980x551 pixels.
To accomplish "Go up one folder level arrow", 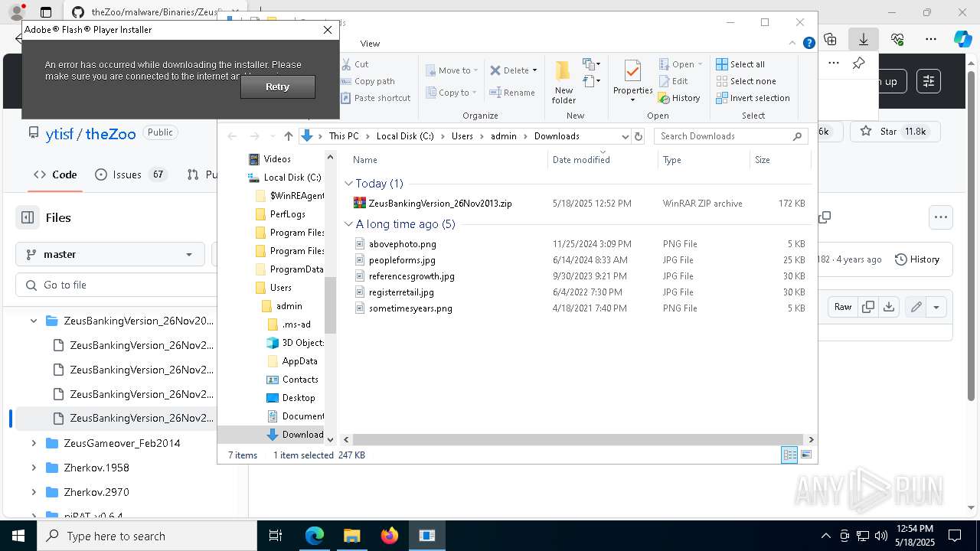I will pos(288,136).
